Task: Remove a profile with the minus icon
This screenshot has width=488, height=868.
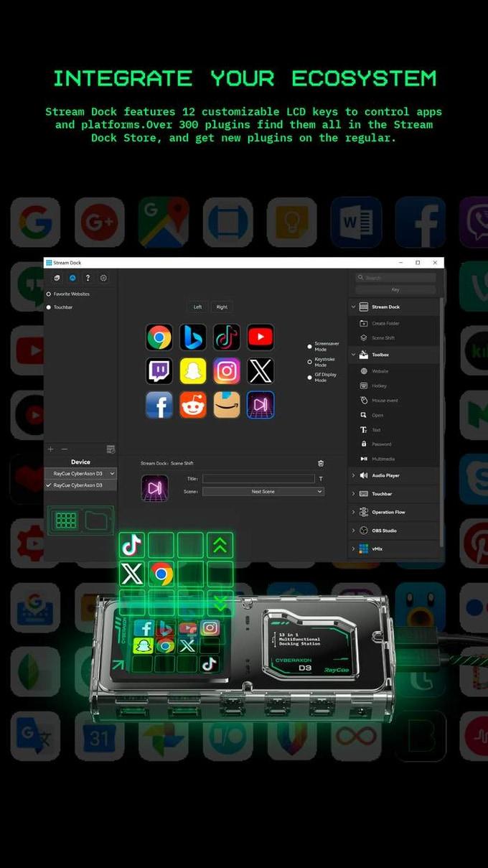Action: [x=64, y=449]
